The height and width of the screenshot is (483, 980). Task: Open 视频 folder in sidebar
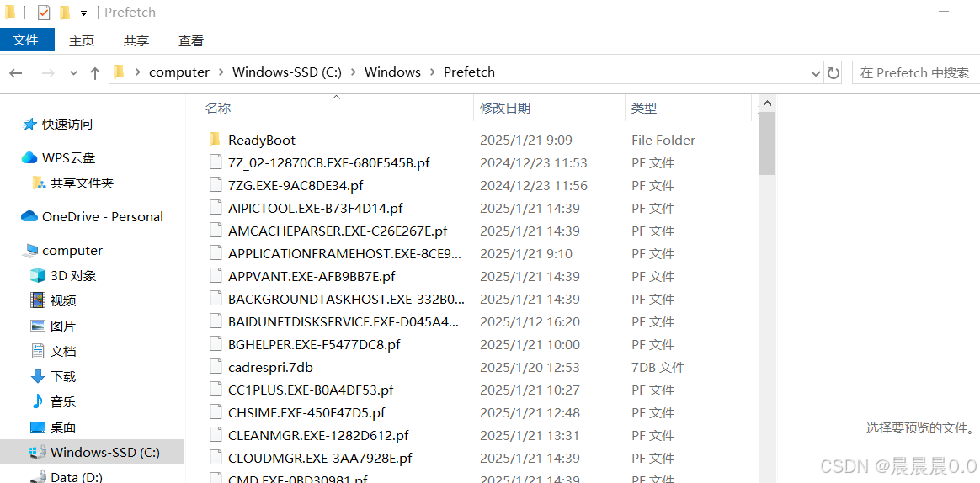coord(63,300)
